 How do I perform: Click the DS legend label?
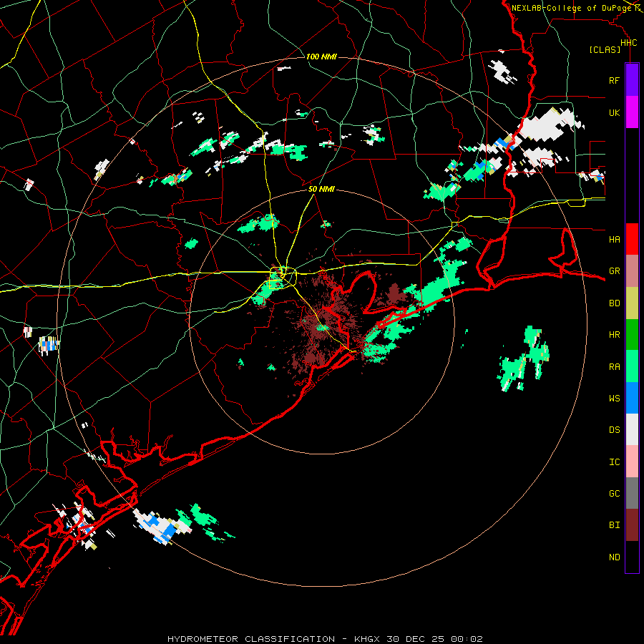click(x=614, y=430)
